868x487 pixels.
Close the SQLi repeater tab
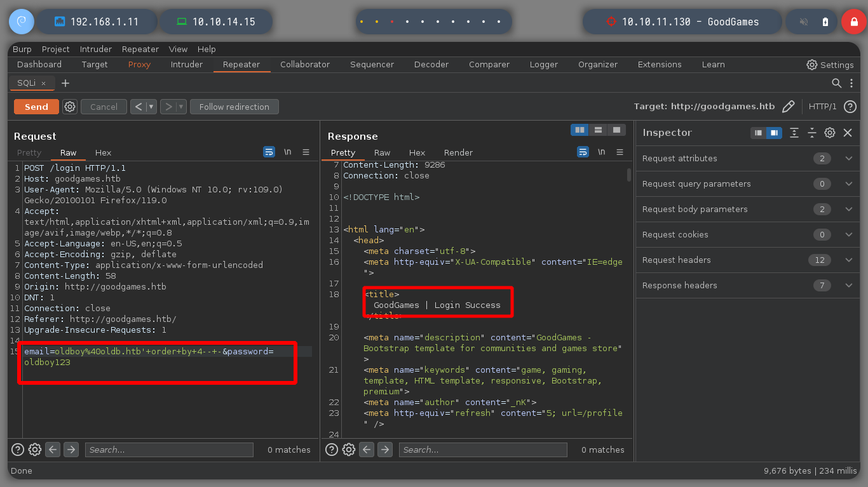point(43,83)
